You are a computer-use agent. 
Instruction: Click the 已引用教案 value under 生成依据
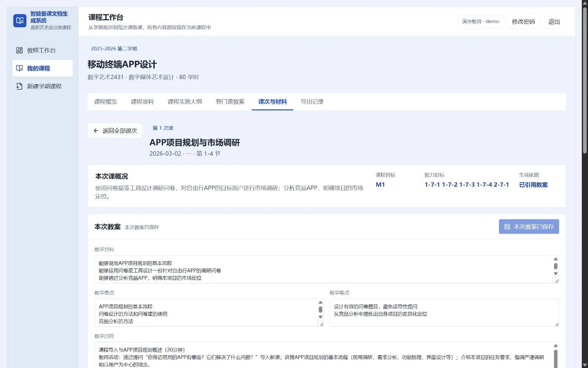click(x=534, y=185)
